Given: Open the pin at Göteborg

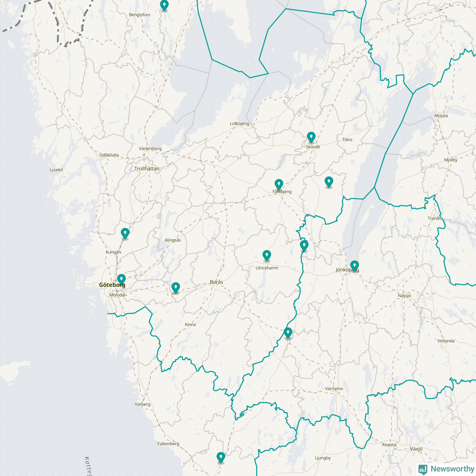Looking at the screenshot, I should (121, 279).
